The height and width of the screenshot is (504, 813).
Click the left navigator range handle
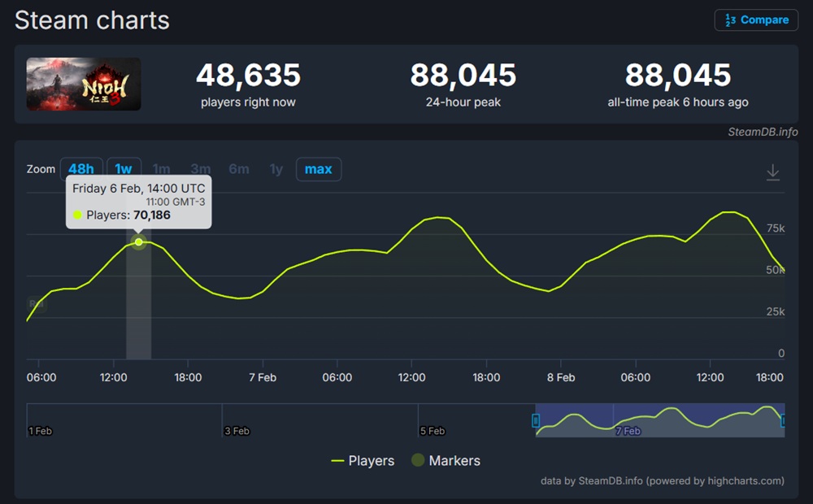point(536,420)
